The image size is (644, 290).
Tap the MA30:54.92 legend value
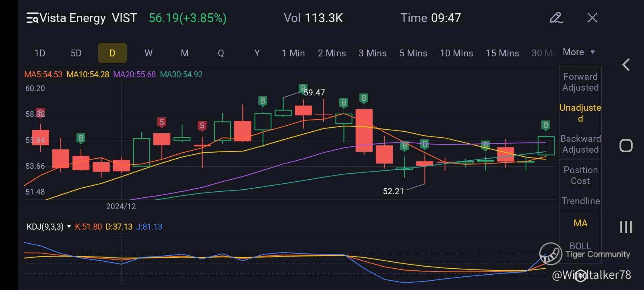(x=181, y=75)
